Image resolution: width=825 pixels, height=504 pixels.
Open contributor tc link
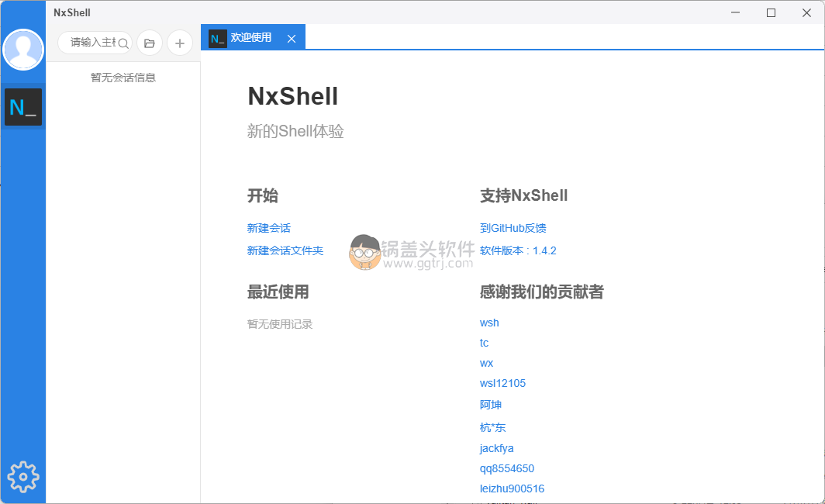[484, 343]
